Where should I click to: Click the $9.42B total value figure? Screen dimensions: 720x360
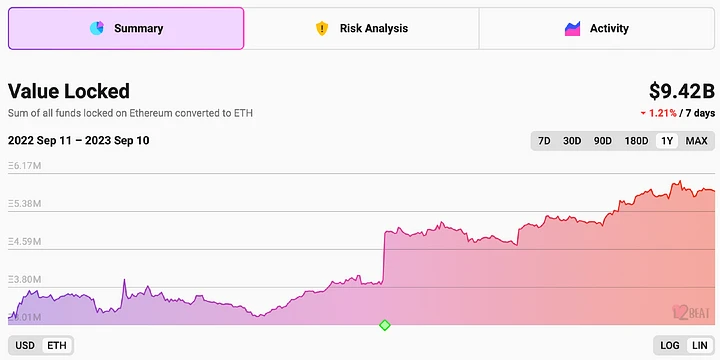(x=681, y=91)
